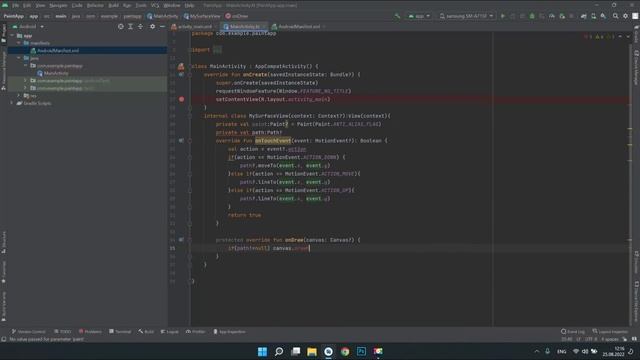640x360 pixels.
Task: Select the MainActivity.kt editor tab
Action: coord(244,27)
